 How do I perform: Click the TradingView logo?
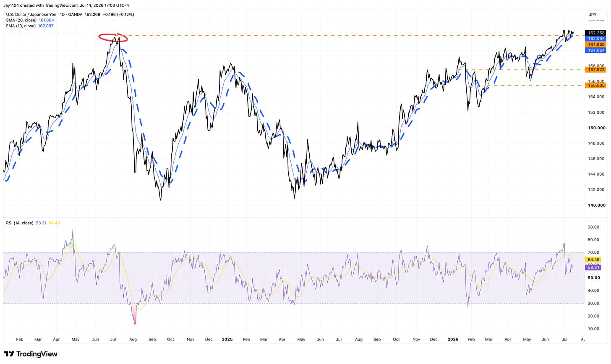coord(31,354)
